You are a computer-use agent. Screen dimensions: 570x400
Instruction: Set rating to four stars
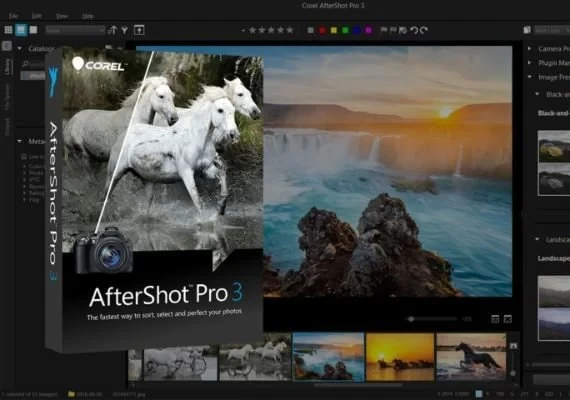pos(281,30)
